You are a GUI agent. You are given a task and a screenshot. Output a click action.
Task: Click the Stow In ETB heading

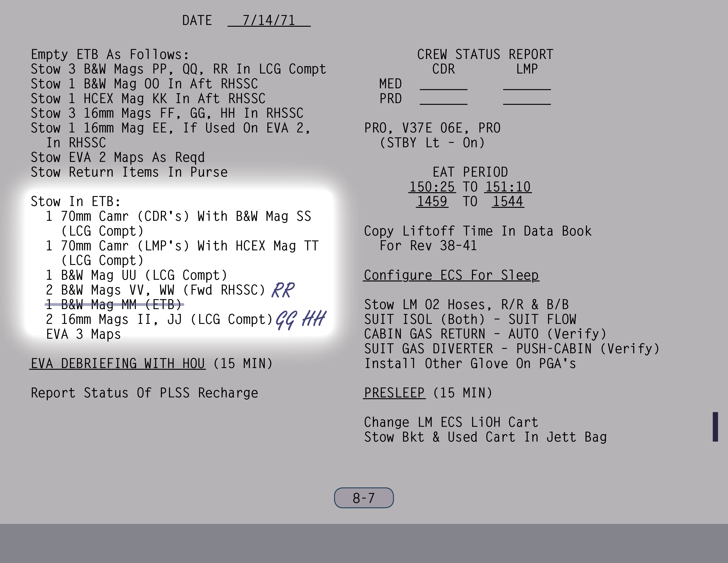point(76,201)
